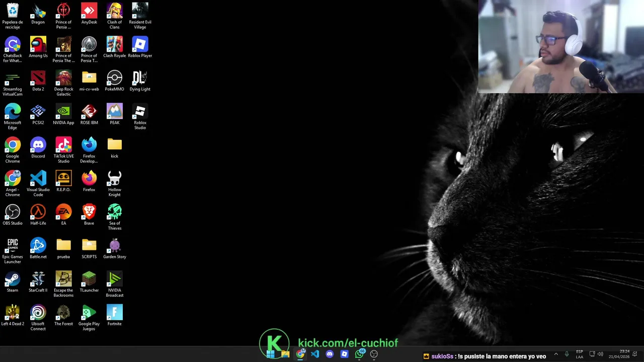The height and width of the screenshot is (362, 644).
Task: Launch PokeMMO from the desktop
Action: click(x=115, y=81)
